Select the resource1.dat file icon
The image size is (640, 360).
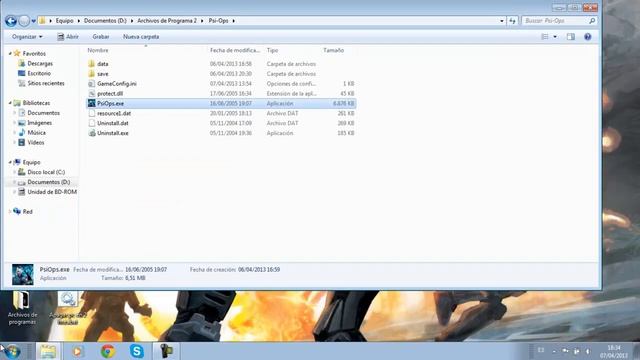click(x=92, y=113)
